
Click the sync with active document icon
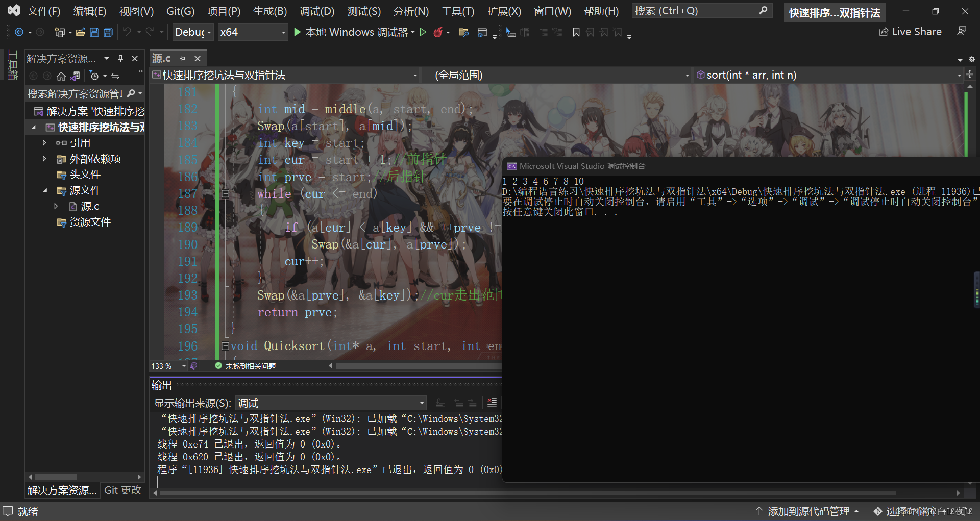tap(115, 76)
